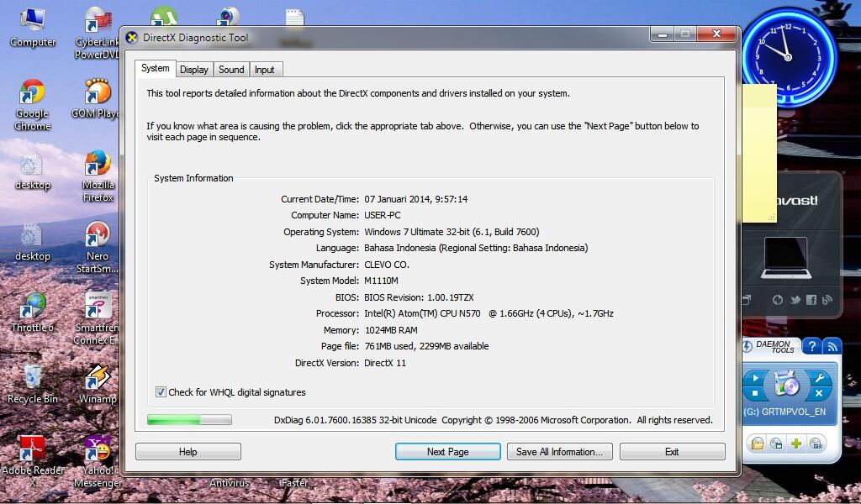The width and height of the screenshot is (861, 504).
Task: Click the manufacturer value CLEVO CO.
Action: point(387,265)
